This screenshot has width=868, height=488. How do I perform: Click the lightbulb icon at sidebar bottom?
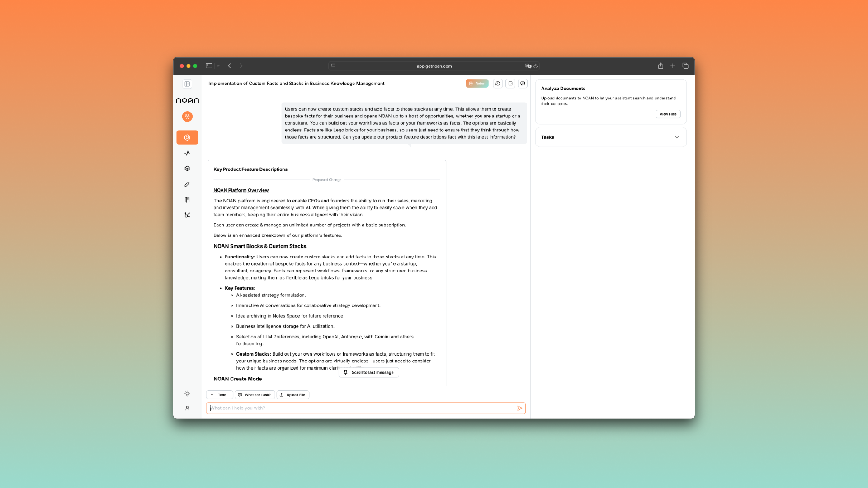187,394
